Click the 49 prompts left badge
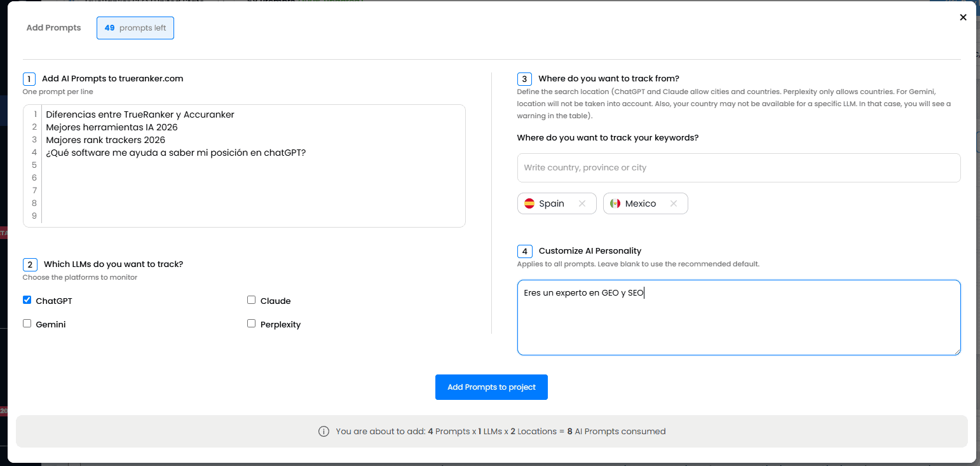 click(135, 28)
